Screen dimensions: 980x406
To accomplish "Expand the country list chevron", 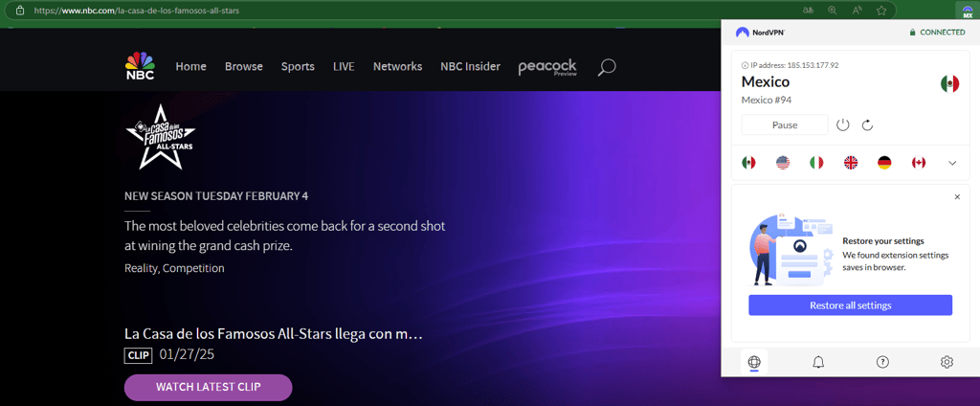I will coord(952,163).
